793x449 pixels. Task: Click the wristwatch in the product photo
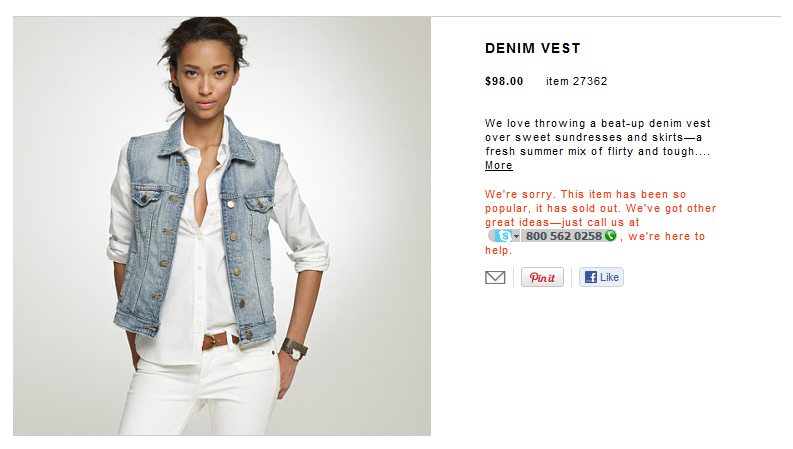click(x=294, y=349)
